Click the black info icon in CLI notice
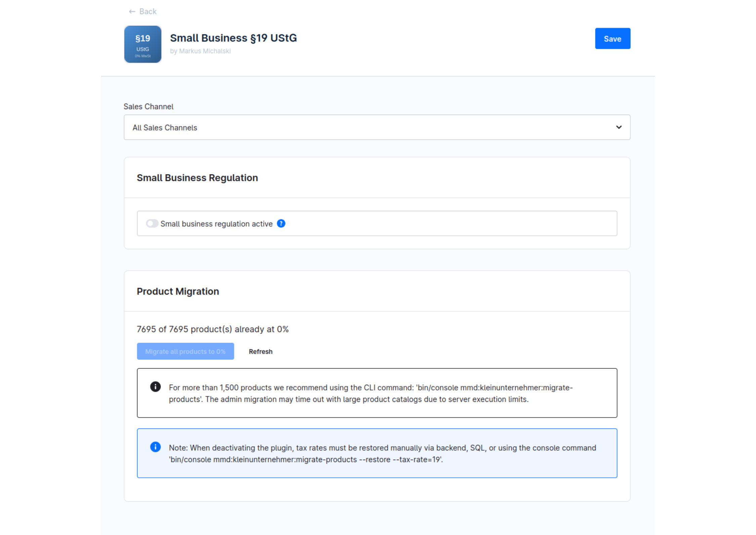Screen dimensions: 756x535 pyautogui.click(x=155, y=387)
